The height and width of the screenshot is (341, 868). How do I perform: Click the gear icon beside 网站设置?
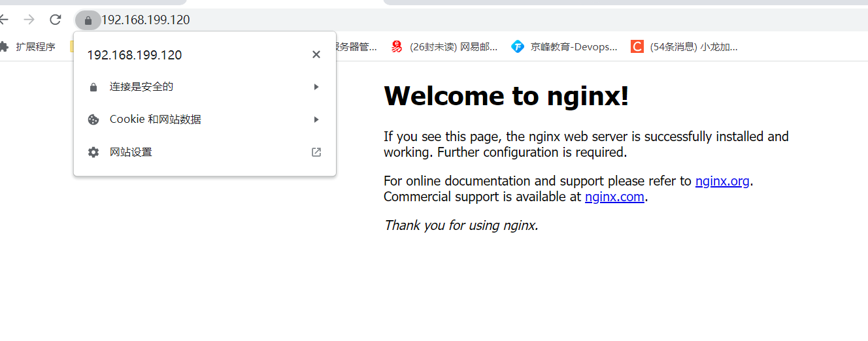point(93,152)
